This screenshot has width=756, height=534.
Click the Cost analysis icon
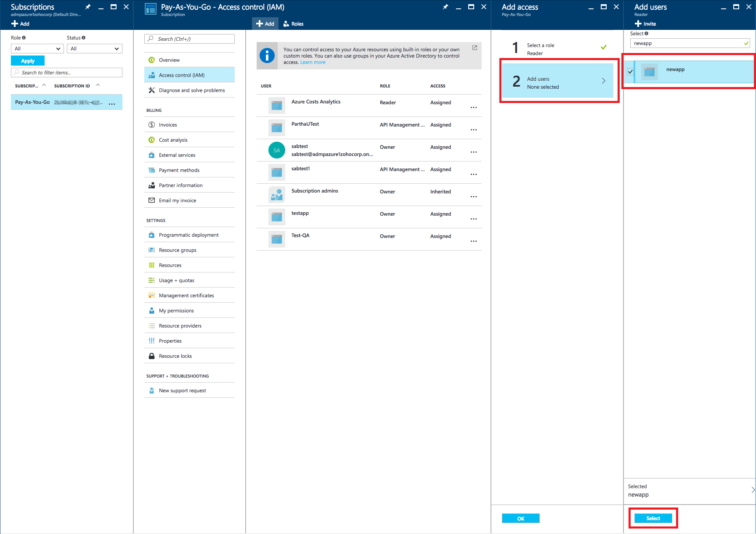(151, 140)
